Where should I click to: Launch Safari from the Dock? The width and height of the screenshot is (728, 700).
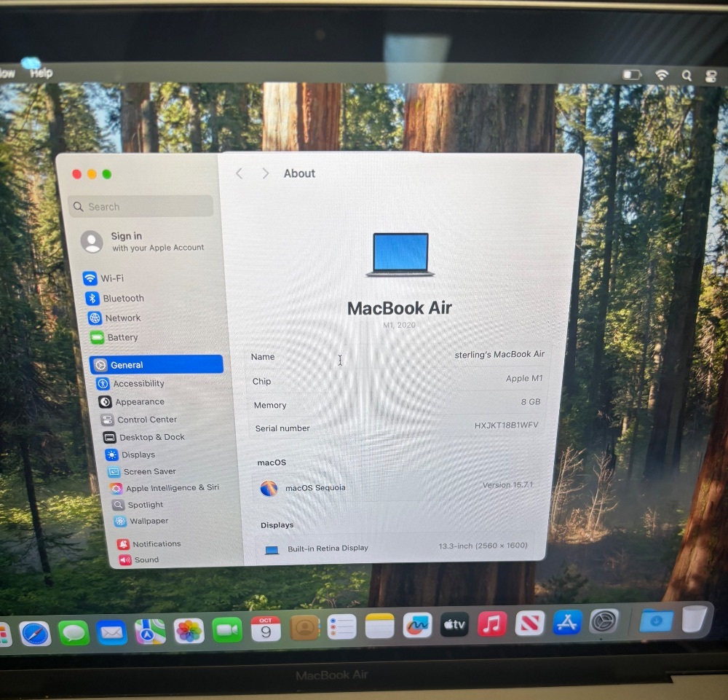click(x=35, y=632)
